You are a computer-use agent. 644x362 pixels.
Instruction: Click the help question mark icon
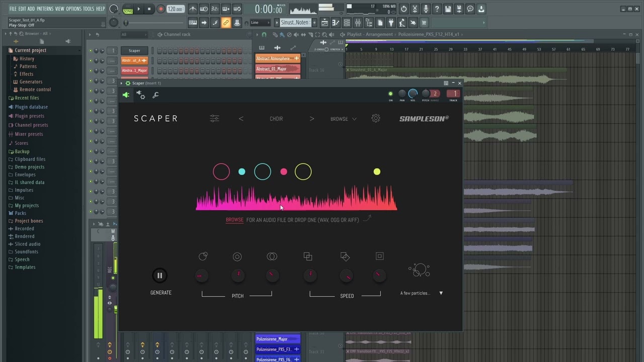437,9
